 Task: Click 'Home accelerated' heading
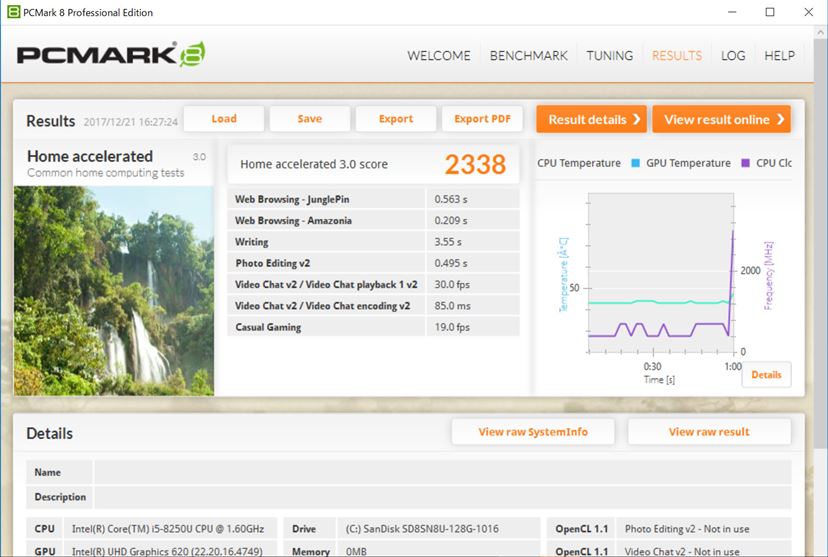[90, 156]
